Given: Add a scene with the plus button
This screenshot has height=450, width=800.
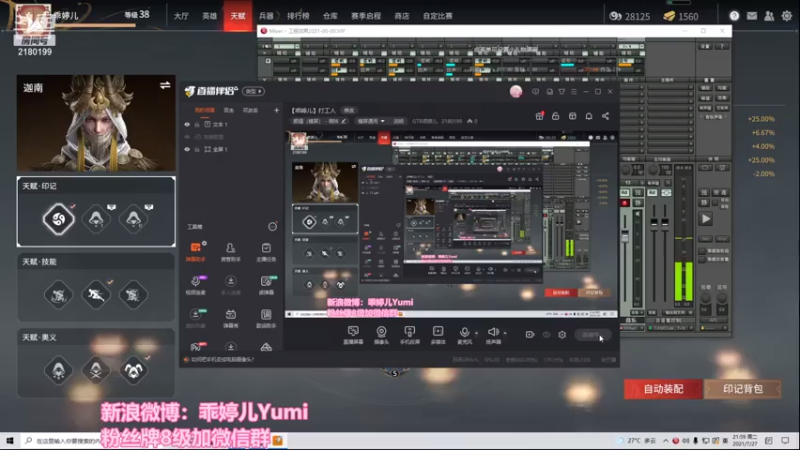Looking at the screenshot, I should [x=276, y=110].
